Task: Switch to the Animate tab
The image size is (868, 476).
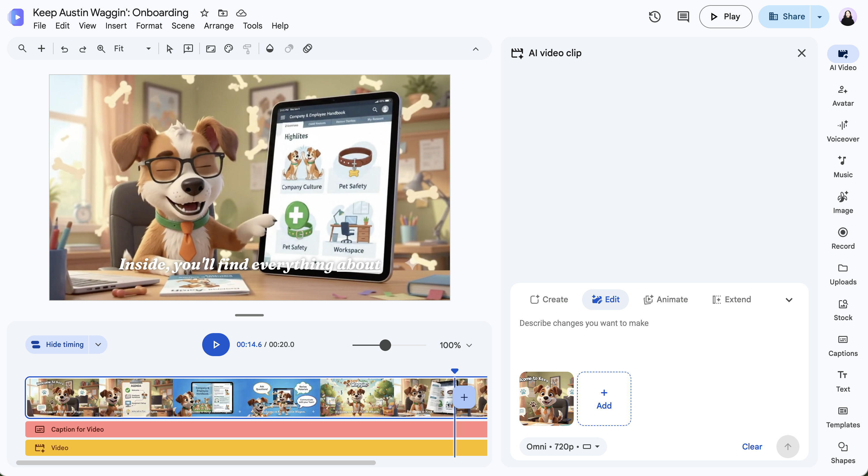Action: [x=666, y=299]
